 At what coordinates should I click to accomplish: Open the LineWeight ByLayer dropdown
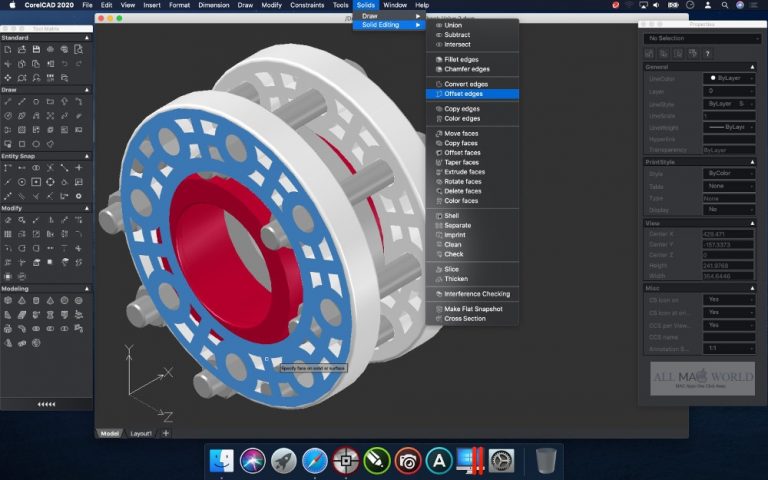(729, 127)
